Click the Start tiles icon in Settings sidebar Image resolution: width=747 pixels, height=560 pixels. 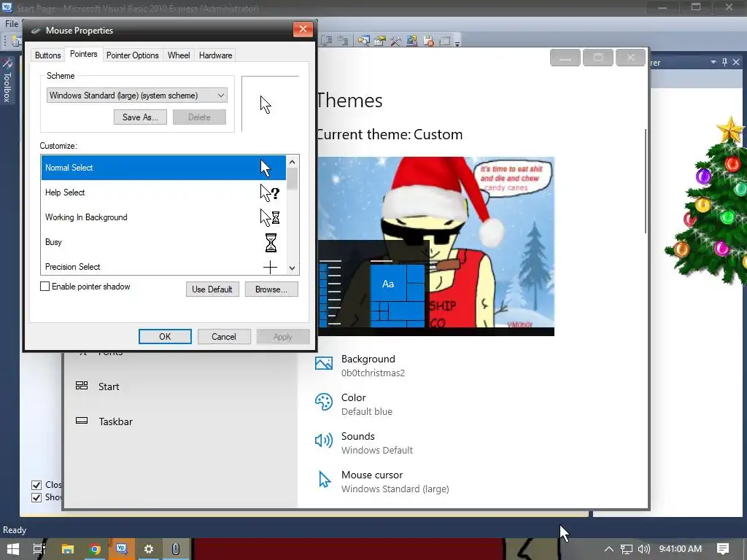tap(82, 386)
